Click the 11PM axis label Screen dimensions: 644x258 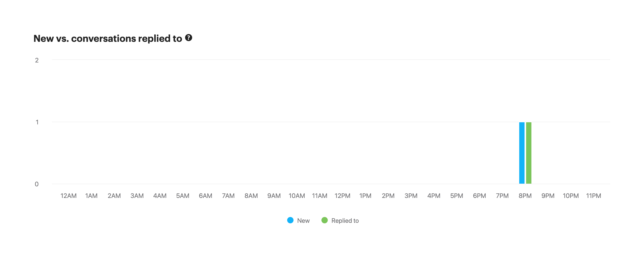(593, 196)
